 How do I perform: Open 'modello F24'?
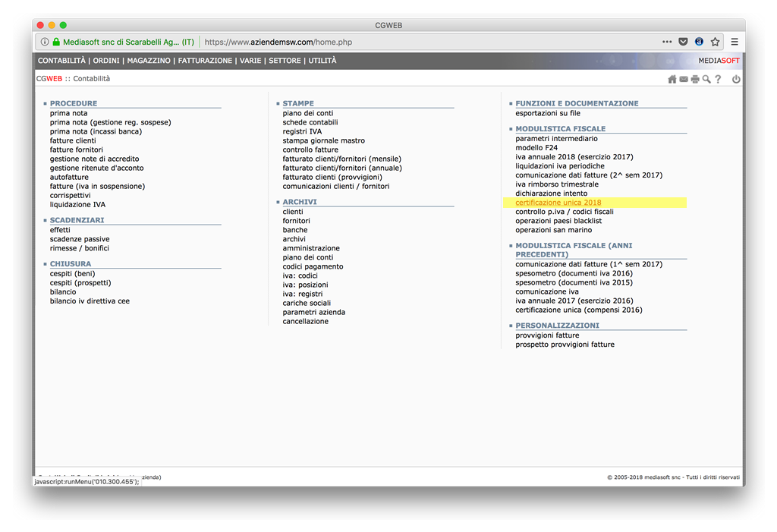pyautogui.click(x=536, y=148)
